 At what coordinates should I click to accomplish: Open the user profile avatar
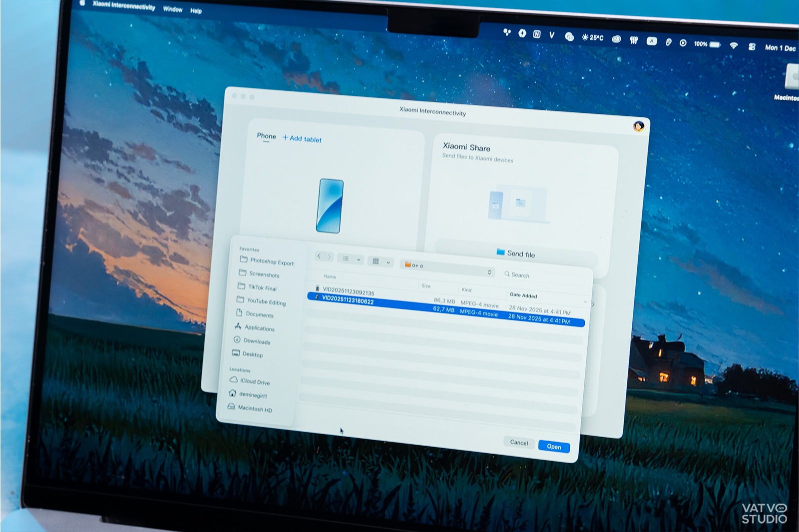(638, 126)
